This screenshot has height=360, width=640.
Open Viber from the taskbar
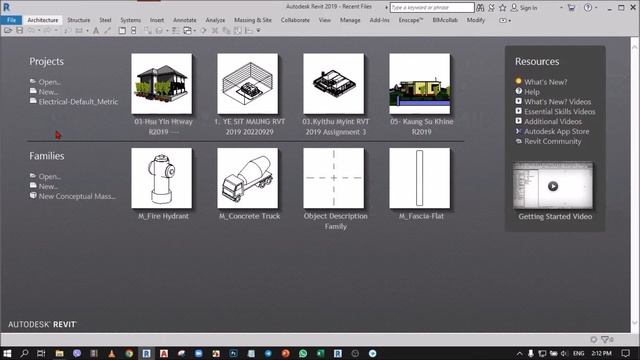pyautogui.click(x=77, y=353)
